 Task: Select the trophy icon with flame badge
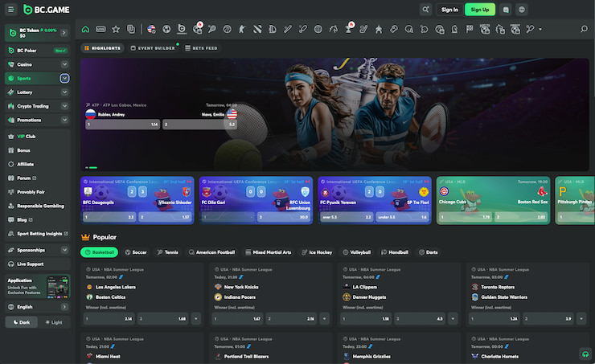[x=349, y=28]
